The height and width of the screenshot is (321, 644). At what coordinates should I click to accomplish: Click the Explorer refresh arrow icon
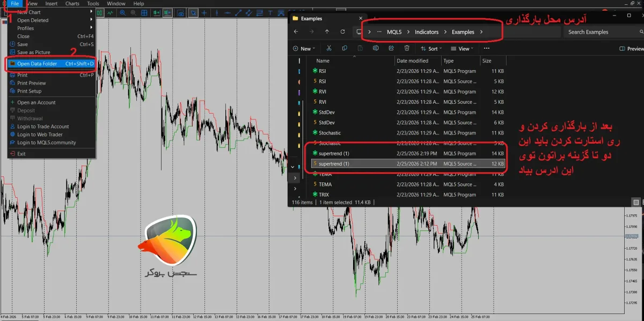(341, 32)
